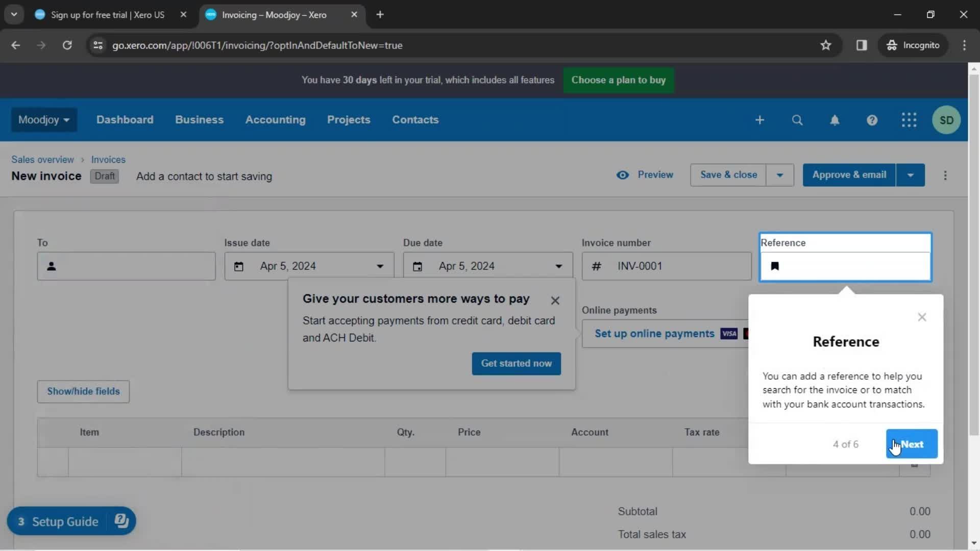
Task: Click the Item cell in first row
Action: 125,462
